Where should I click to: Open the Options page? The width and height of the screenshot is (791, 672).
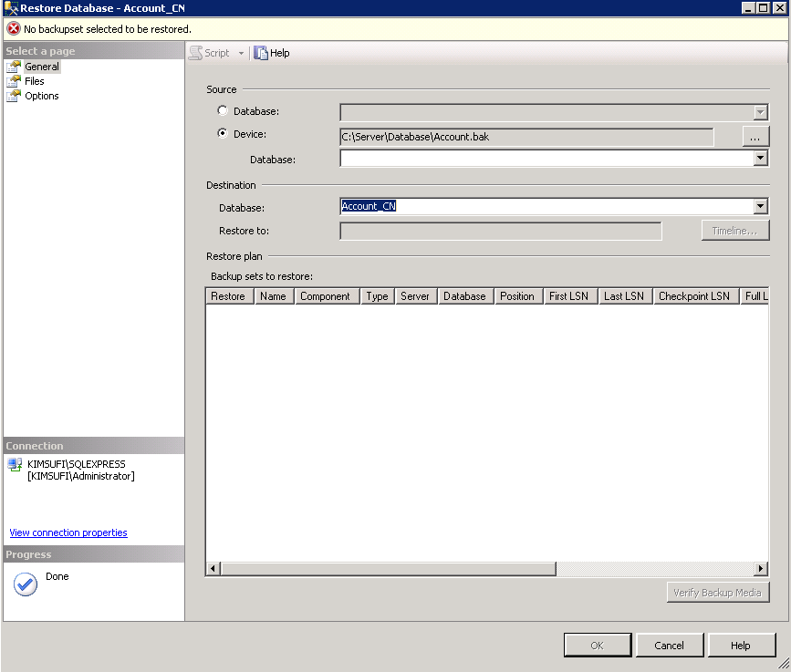pyautogui.click(x=42, y=96)
